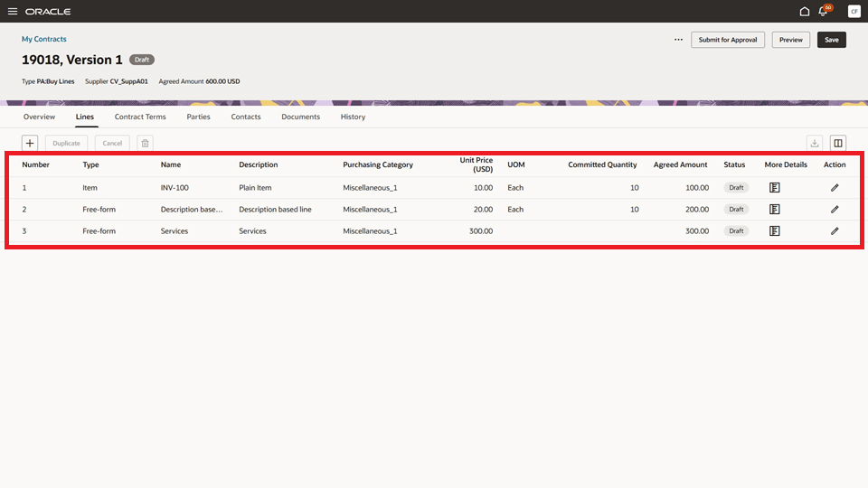Image resolution: width=868 pixels, height=488 pixels.
Task: Open the more actions ellipsis menu
Action: pos(678,40)
